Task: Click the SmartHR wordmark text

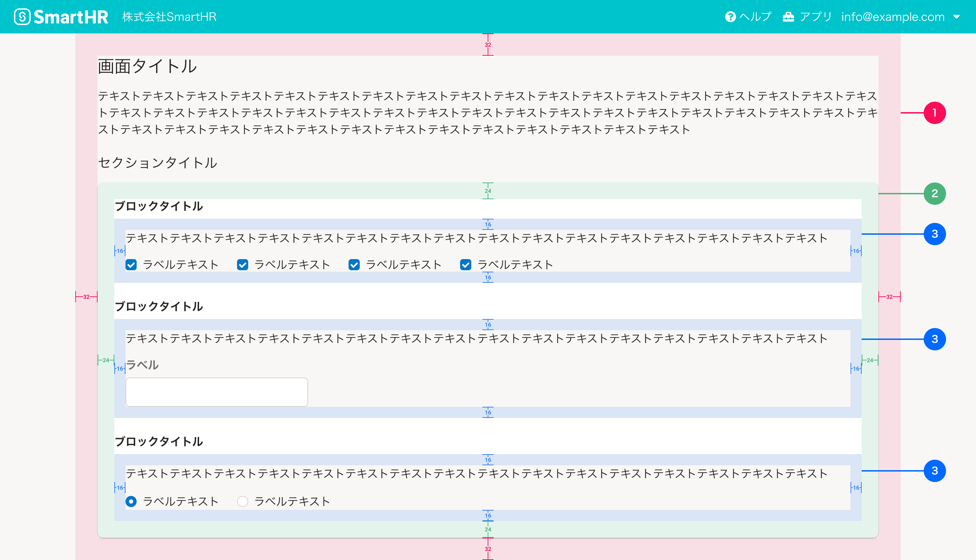Action: (x=71, y=17)
